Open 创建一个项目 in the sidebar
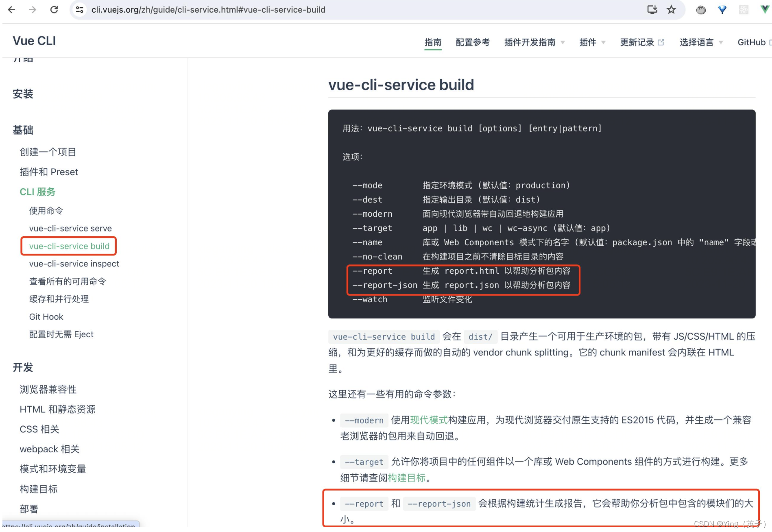This screenshot has height=532, width=772. tap(48, 152)
